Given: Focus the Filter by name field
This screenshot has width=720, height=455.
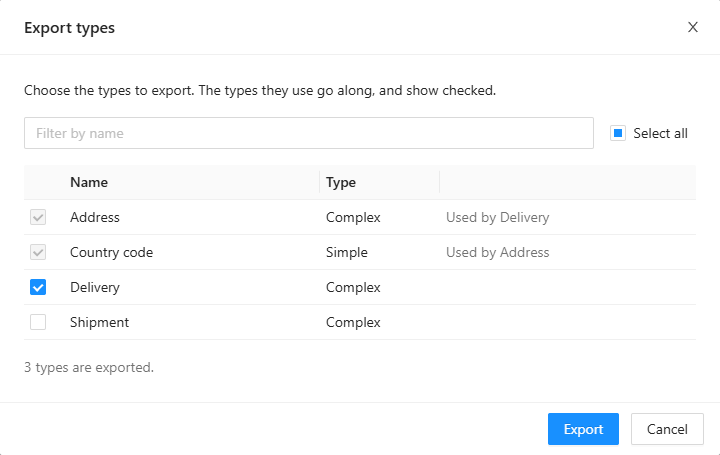Looking at the screenshot, I should click(x=309, y=133).
